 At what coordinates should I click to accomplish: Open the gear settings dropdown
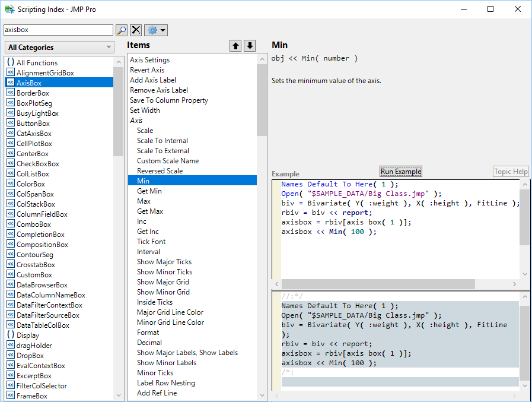(156, 30)
